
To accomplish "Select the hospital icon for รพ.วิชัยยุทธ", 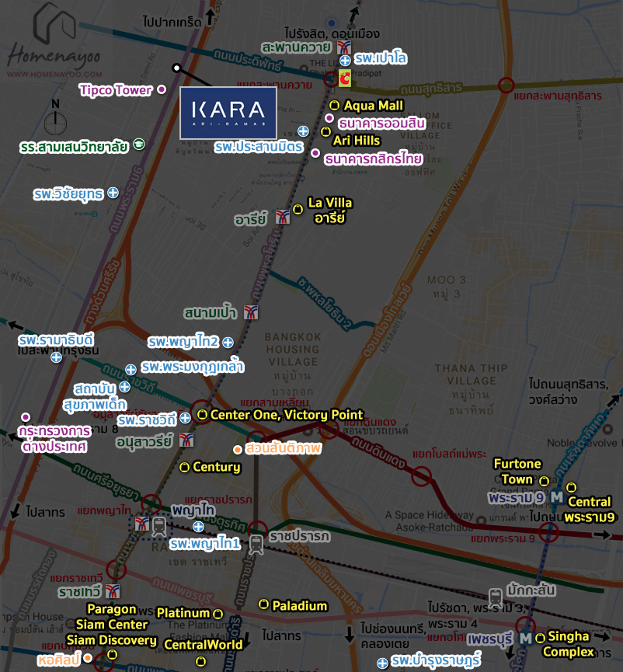I will [113, 192].
